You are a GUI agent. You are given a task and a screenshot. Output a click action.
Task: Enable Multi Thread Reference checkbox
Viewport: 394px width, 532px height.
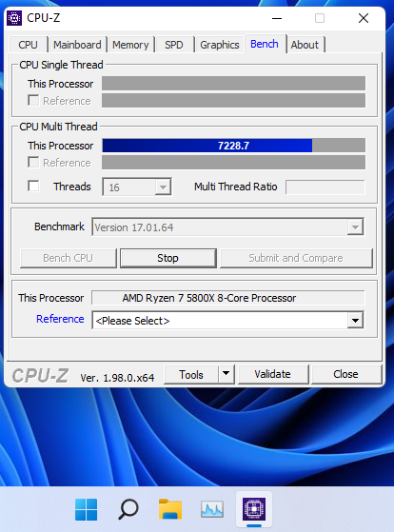tap(33, 162)
